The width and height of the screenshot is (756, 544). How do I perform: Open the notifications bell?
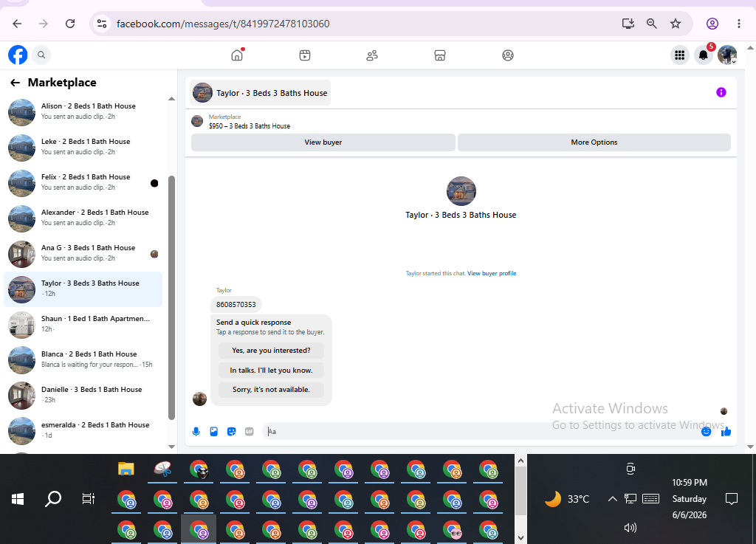tap(704, 55)
